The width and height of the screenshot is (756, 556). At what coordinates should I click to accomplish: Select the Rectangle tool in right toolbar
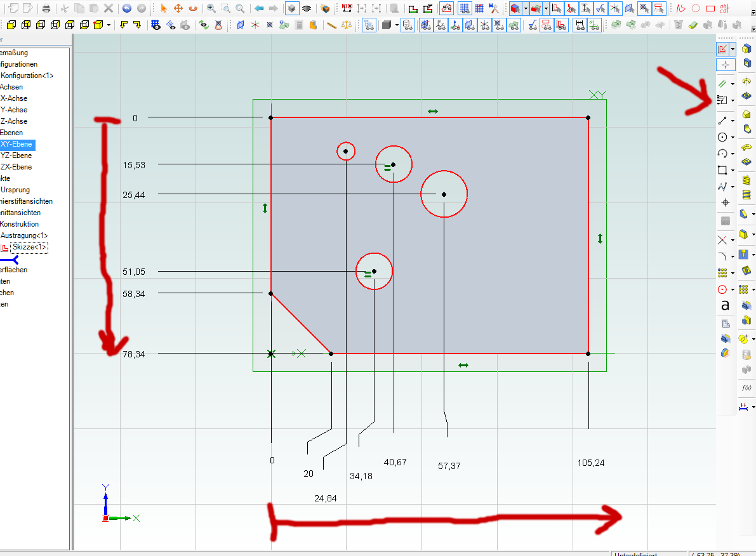722,170
